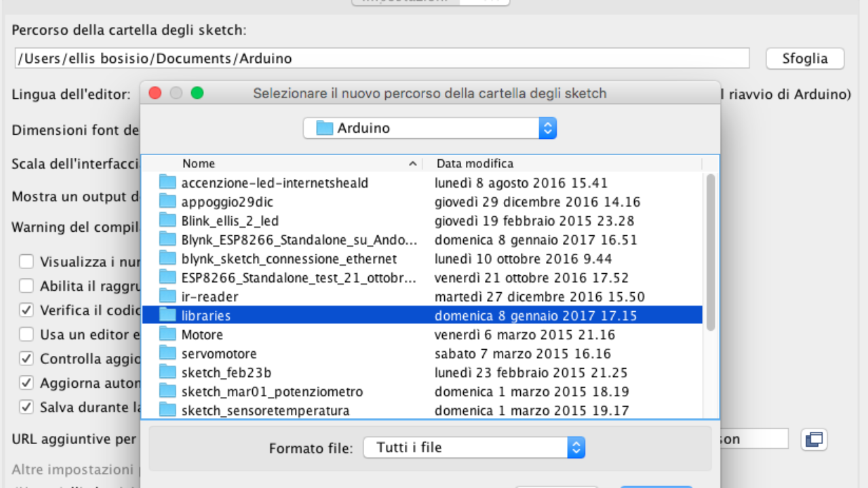The image size is (868, 488).
Task: Open the Formato file dropdown
Action: tap(473, 447)
